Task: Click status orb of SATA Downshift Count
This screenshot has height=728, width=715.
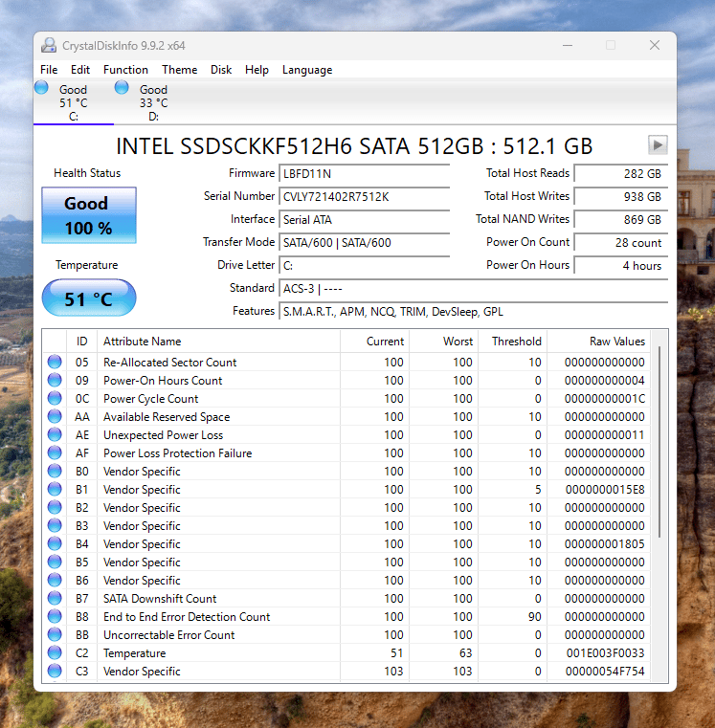Action: pyautogui.click(x=55, y=598)
